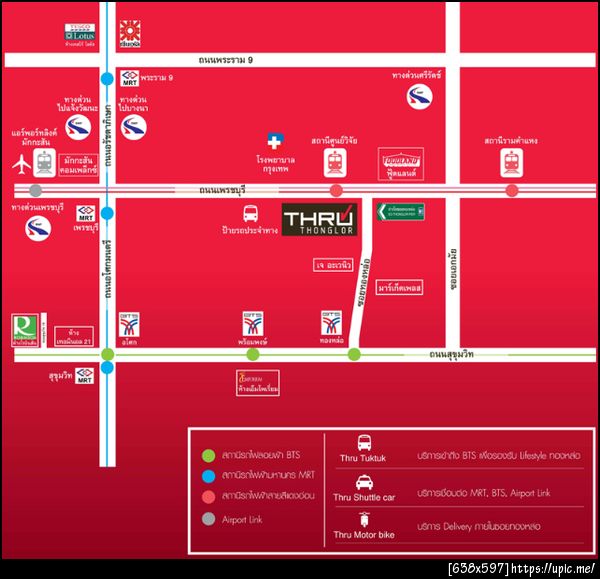
Task: Click the 'Airport Link' legend text
Action: pos(242,520)
